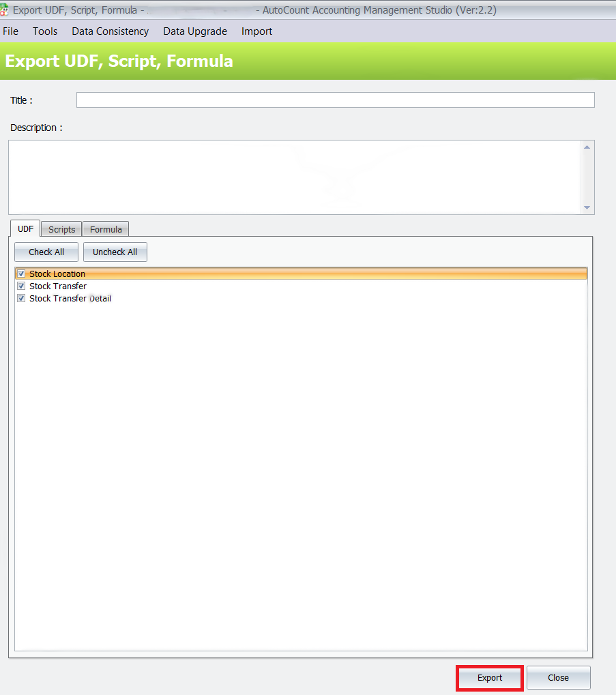Click inside the Title input field
The image size is (616, 695).
coord(335,100)
